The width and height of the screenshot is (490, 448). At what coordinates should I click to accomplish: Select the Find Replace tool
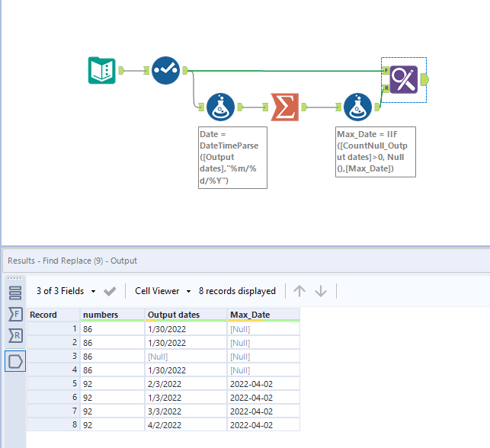[x=404, y=79]
